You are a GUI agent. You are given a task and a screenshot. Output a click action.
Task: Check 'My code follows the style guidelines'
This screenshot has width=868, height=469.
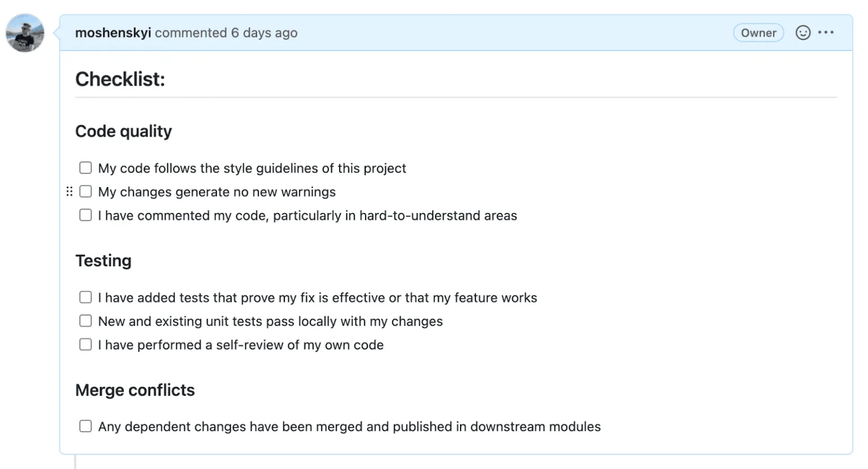(x=85, y=168)
